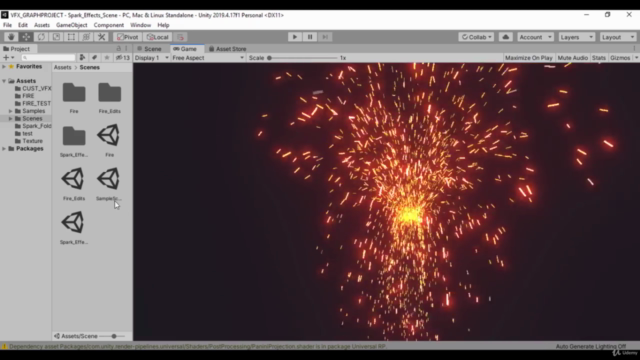Viewport: 640px width, 360px height.
Task: Step one frame forward
Action: point(325,37)
